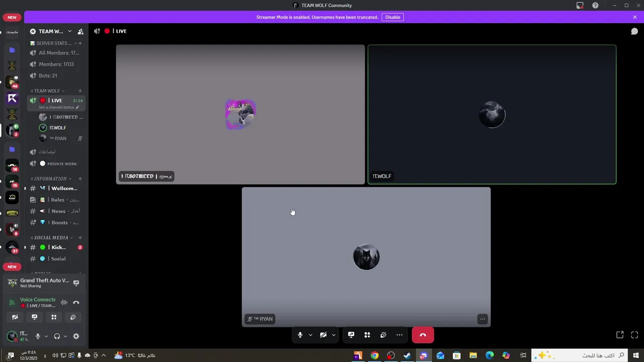This screenshot has height=362, width=644.
Task: Open Discord help icon in title bar
Action: (x=595, y=6)
